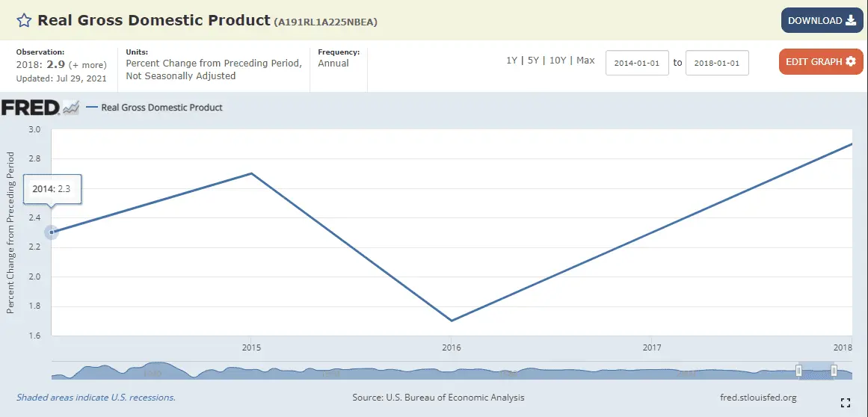868x417 pixels.
Task: Enter fullscreen with the expand icon
Action: pyautogui.click(x=846, y=403)
